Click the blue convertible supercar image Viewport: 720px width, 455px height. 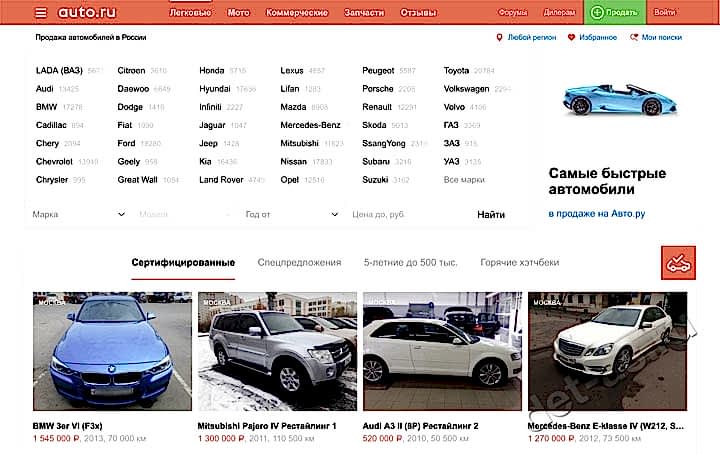(x=619, y=100)
